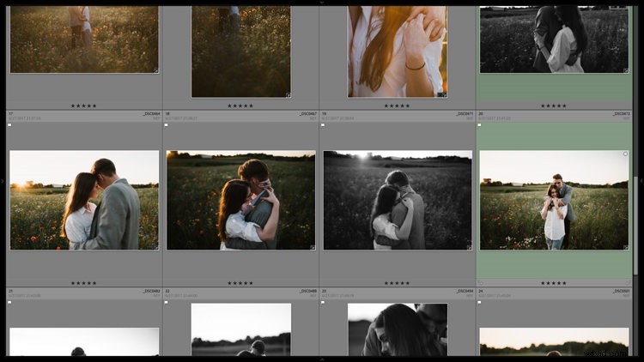Select photo 21 thumbnail at the bottom left
644x362 pixels.
[84, 342]
